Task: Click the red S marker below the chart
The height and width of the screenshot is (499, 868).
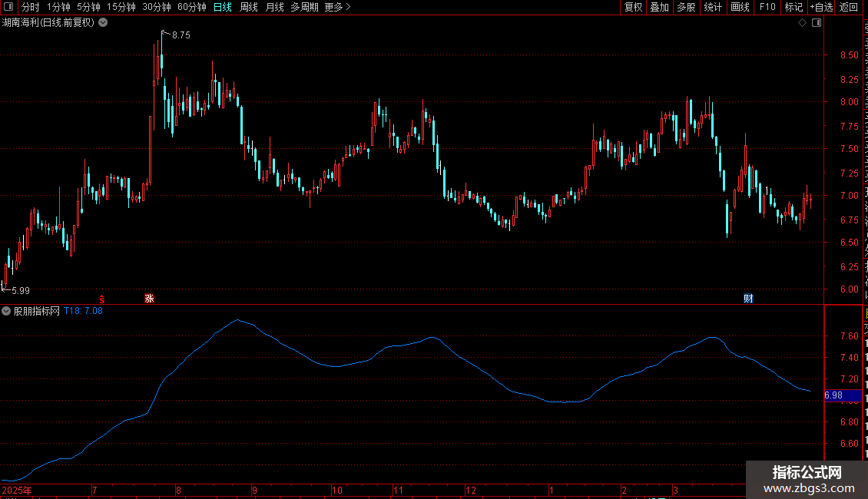Action: [x=102, y=299]
